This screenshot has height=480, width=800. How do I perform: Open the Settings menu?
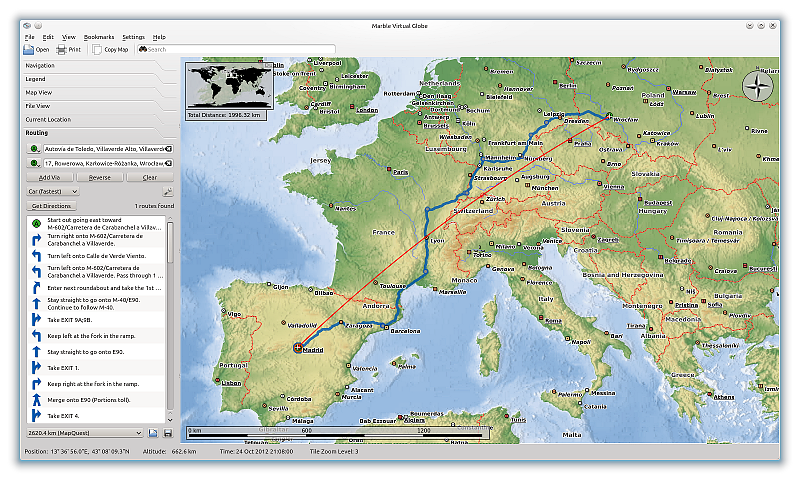tap(134, 37)
